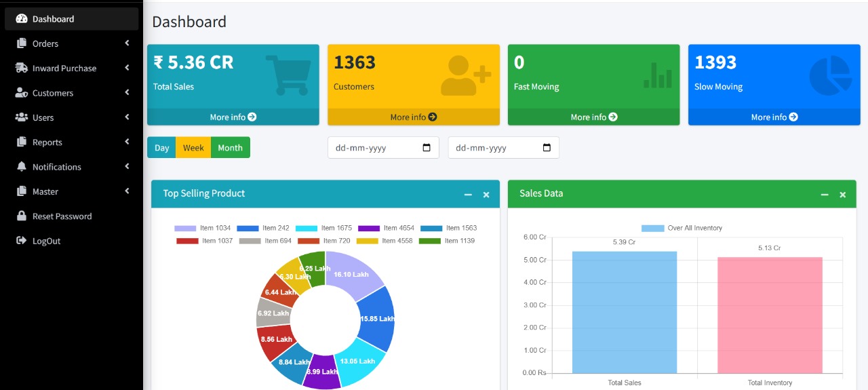Click the Master copy icon in sidebar
Viewport: 868px width, 390px height.
pos(22,191)
